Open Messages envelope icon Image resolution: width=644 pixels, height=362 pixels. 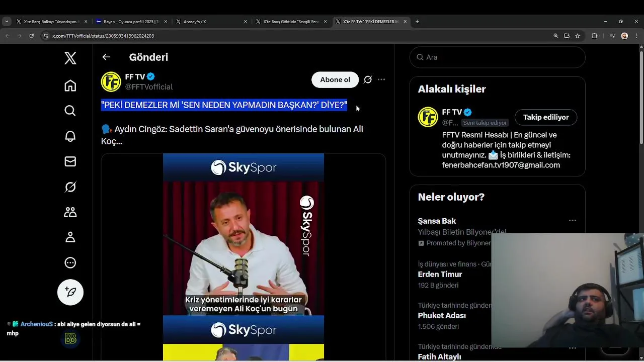coord(70,161)
